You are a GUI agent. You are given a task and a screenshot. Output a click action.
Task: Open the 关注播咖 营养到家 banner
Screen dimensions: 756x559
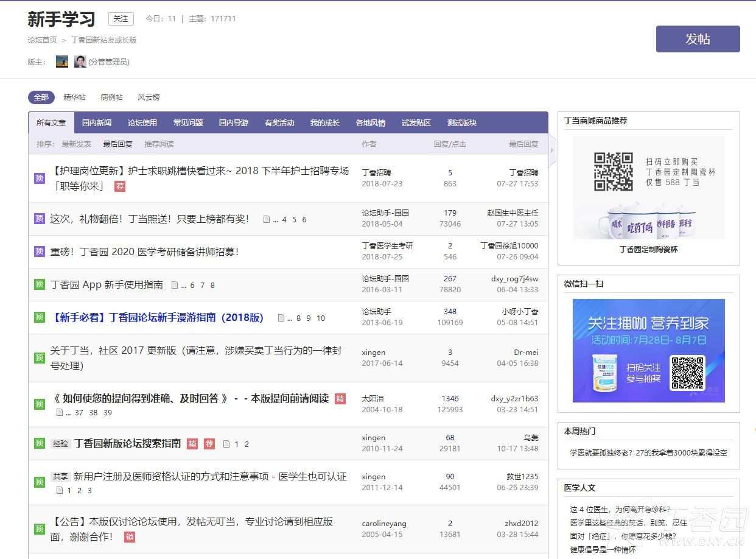pyautogui.click(x=649, y=351)
